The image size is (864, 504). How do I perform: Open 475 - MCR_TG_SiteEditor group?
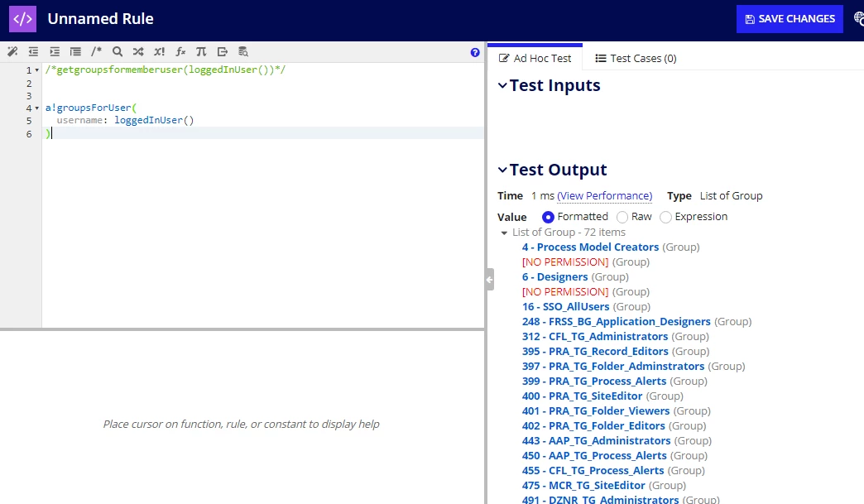pos(583,485)
